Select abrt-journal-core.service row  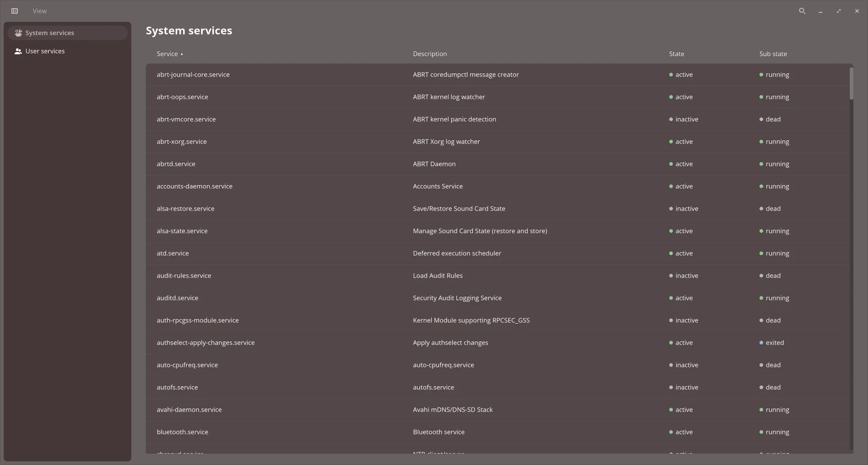tap(498, 75)
